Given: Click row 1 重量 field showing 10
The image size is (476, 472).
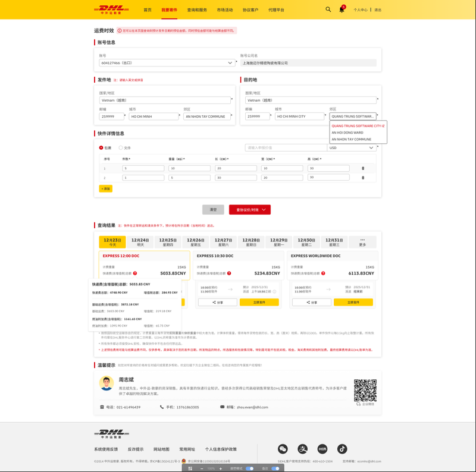Looking at the screenshot, I should tap(189, 168).
